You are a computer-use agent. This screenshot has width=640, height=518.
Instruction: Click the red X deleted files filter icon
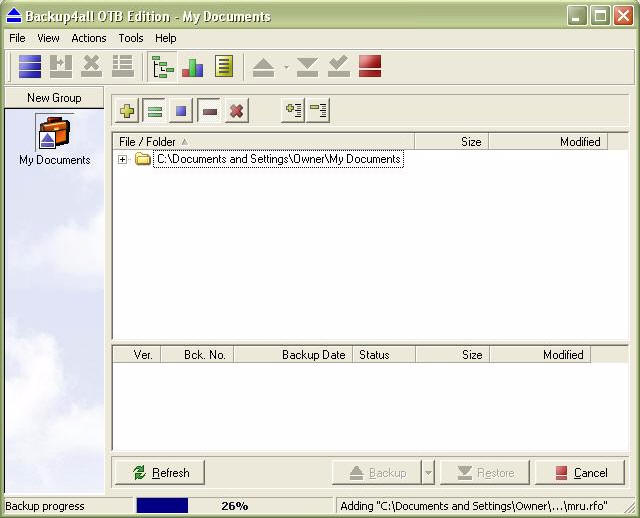(236, 111)
